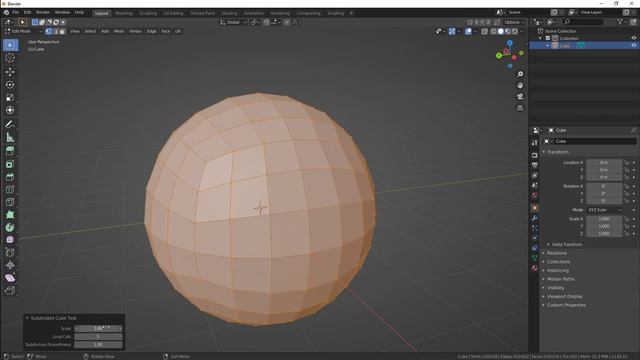Image resolution: width=640 pixels, height=360 pixels.
Task: Open the Render properties tab
Action: tap(535, 156)
